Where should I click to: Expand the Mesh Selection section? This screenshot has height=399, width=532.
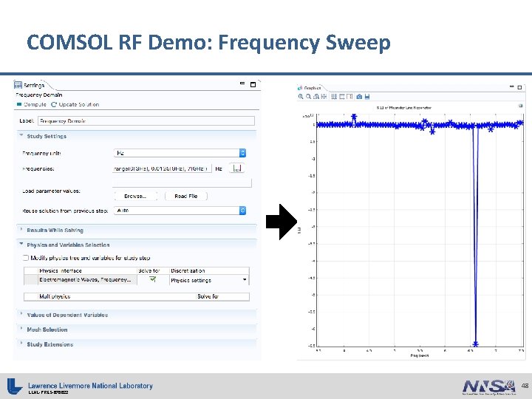pyautogui.click(x=21, y=329)
